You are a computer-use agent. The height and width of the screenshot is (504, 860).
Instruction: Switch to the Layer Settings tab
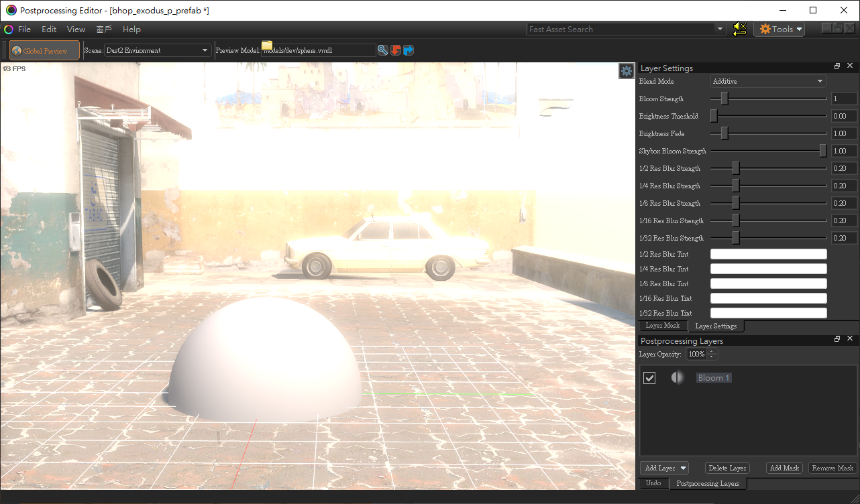(x=716, y=326)
